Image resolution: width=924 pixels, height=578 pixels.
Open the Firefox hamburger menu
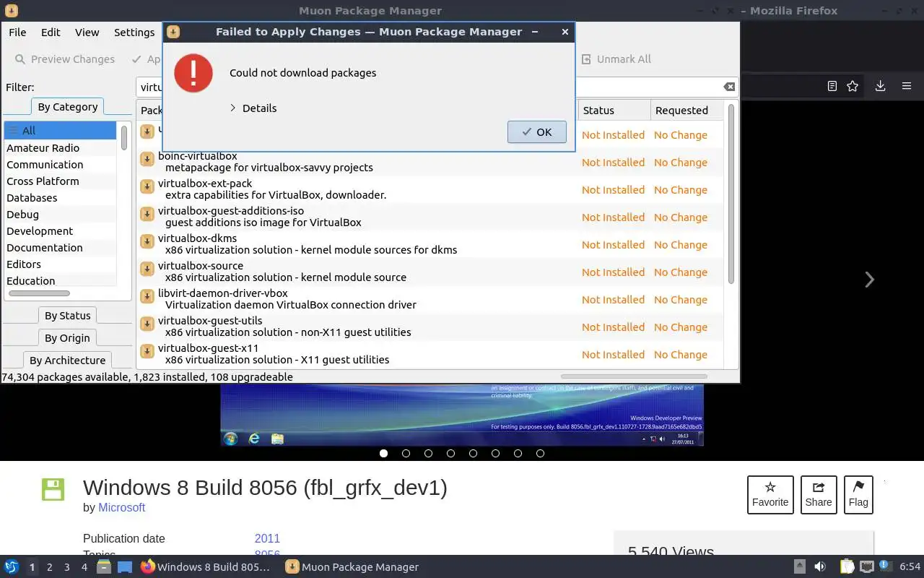[x=907, y=86]
